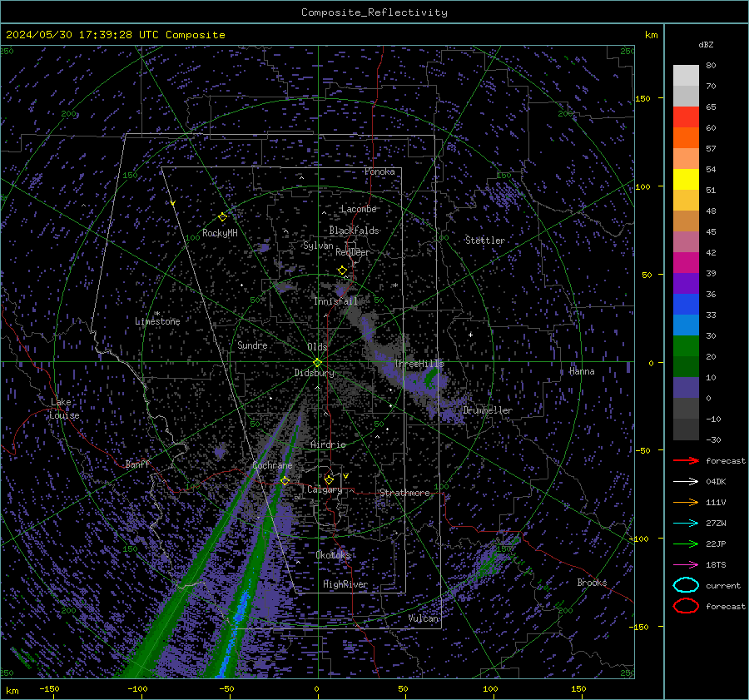
Task: Click the Hanna city label
Action: coord(582,371)
